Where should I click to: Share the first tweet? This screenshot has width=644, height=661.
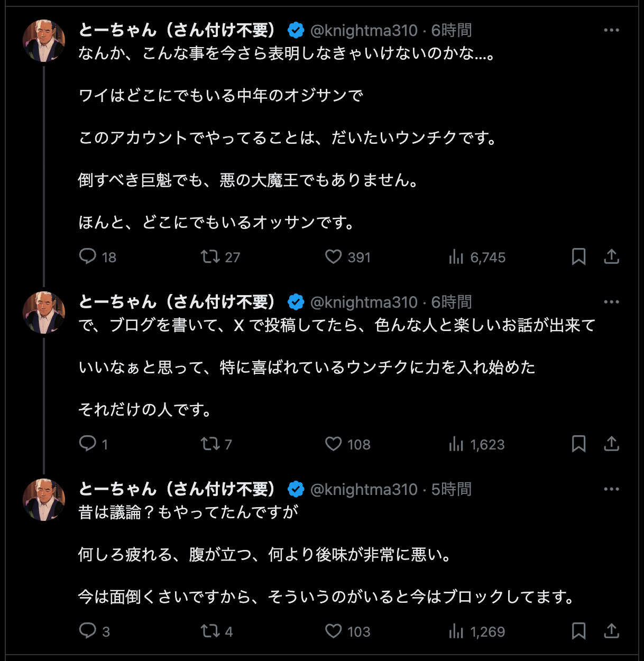611,257
